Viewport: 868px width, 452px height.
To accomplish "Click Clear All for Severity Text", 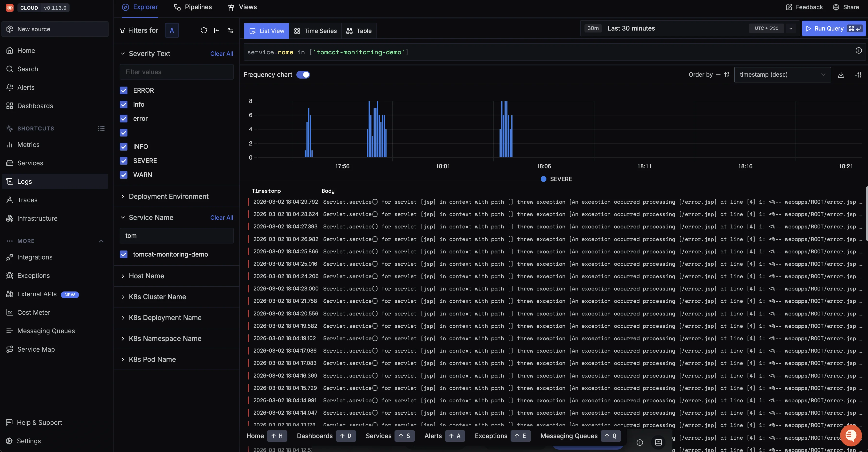I will click(x=221, y=54).
